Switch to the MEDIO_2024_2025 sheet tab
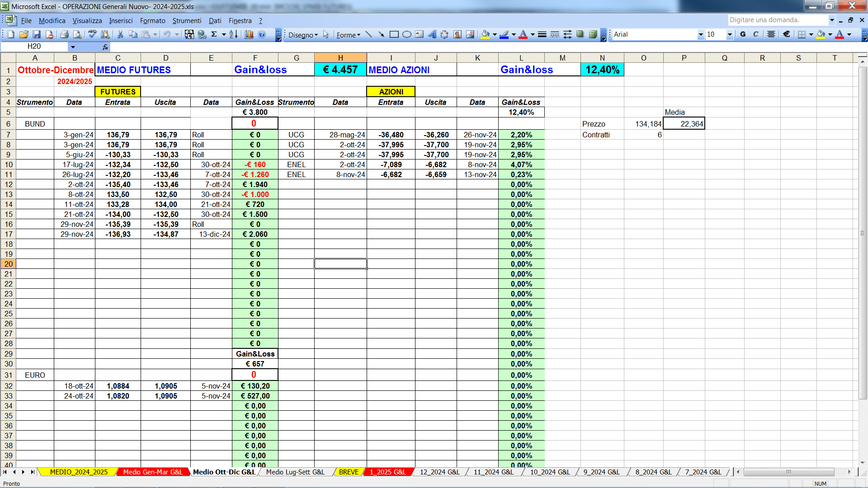The height and width of the screenshot is (488, 868). pos(79,472)
